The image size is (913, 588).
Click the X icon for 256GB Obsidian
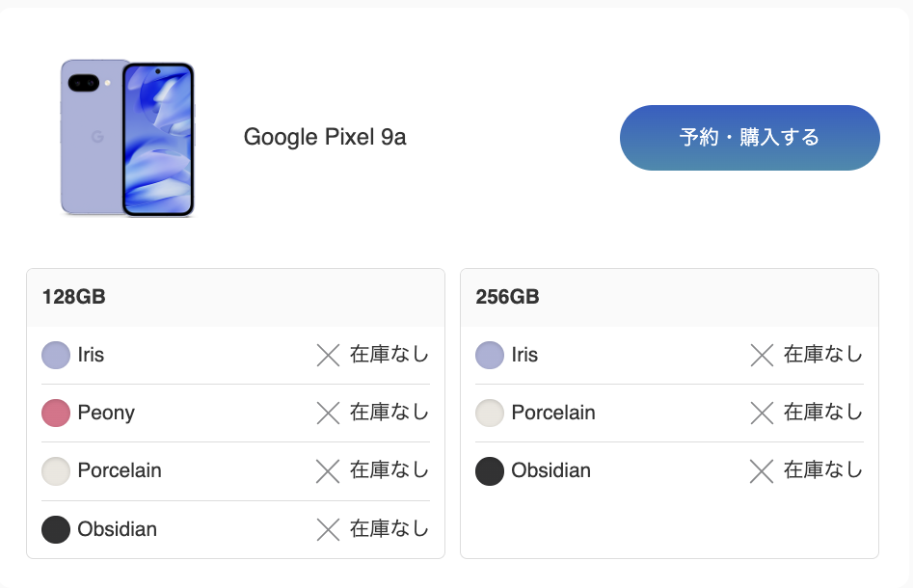(x=762, y=471)
